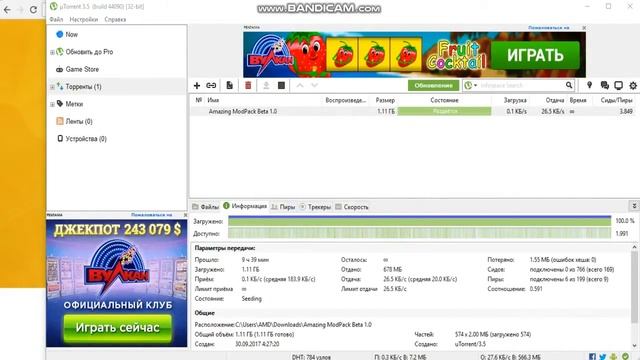Click browser reload icon behind uTorrent
Viewport: 640px width, 360px height.
pos(33,10)
